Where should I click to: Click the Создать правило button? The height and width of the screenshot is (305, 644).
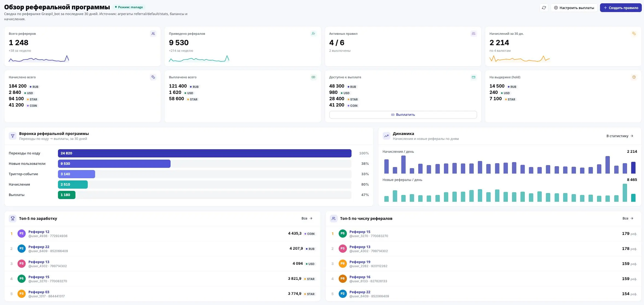point(621,8)
